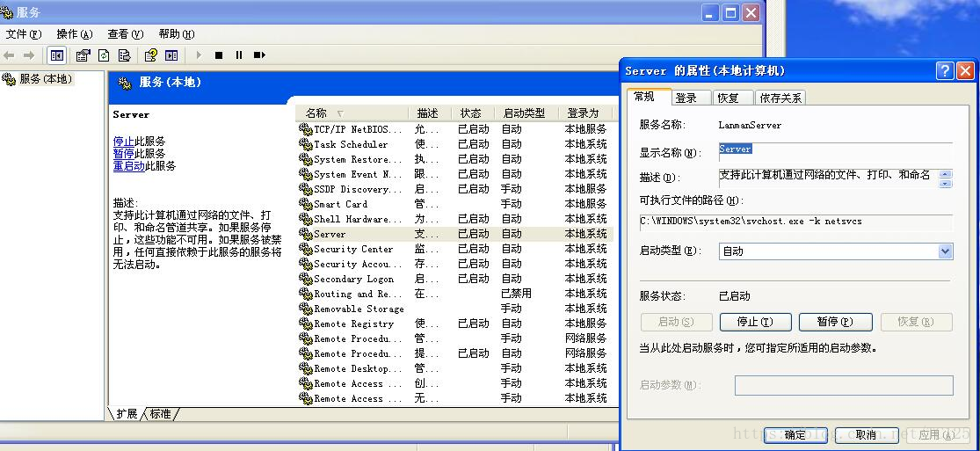
Task: Confirm with the 确定 button
Action: point(795,435)
